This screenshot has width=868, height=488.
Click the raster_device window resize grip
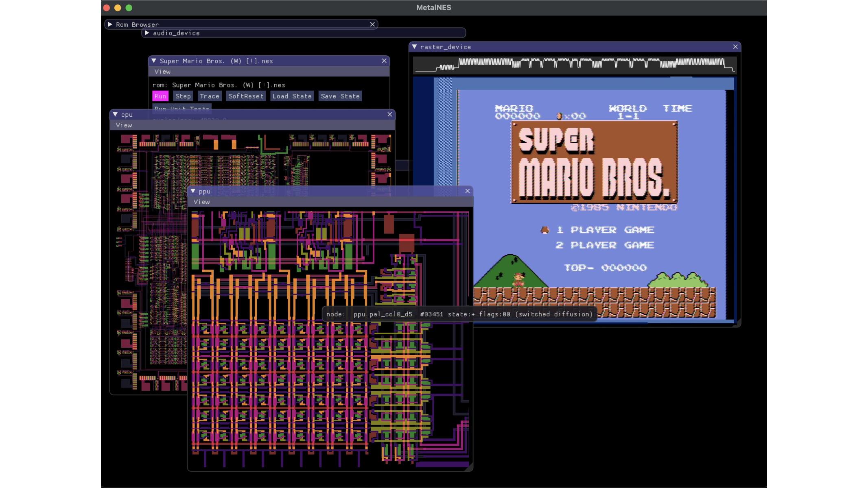pyautogui.click(x=737, y=323)
